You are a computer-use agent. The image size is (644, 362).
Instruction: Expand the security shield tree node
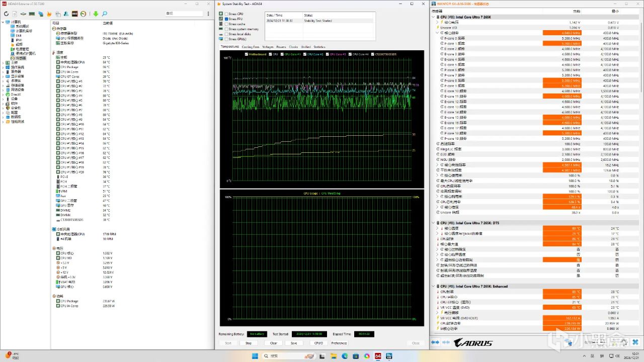(3, 108)
